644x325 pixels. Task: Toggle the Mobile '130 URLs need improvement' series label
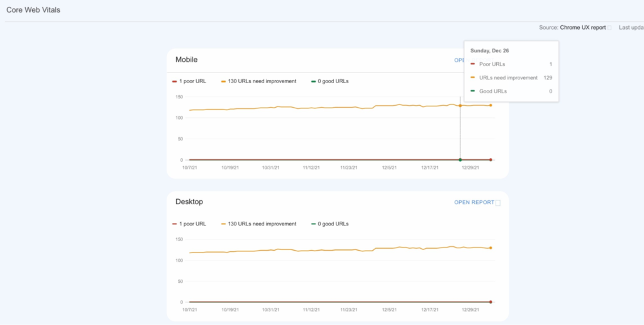click(x=262, y=81)
